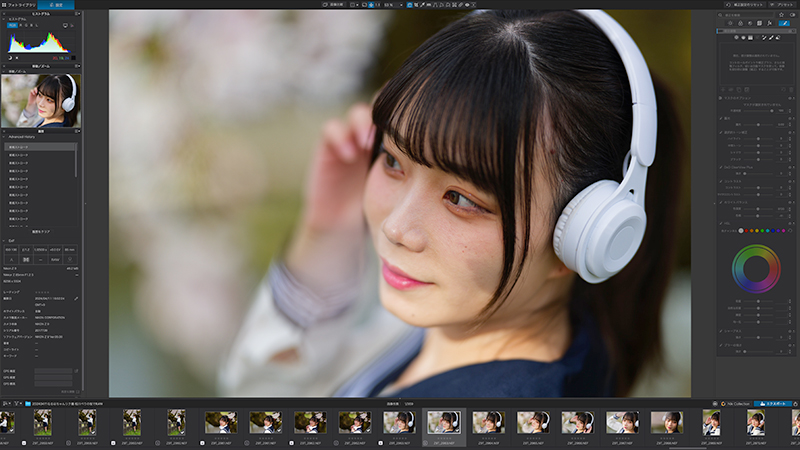The width and height of the screenshot is (800, 450).
Task: Open the fx palette tab icon
Action: (769, 23)
